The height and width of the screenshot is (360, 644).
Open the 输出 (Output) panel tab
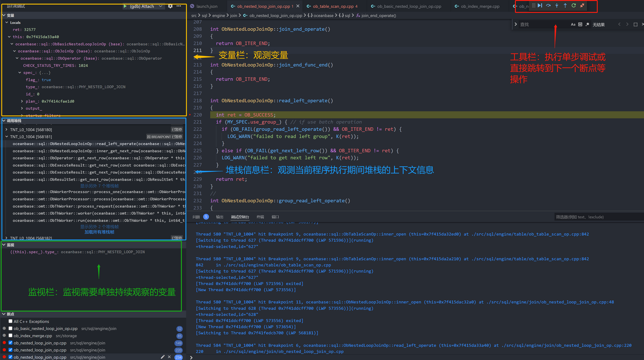click(220, 217)
